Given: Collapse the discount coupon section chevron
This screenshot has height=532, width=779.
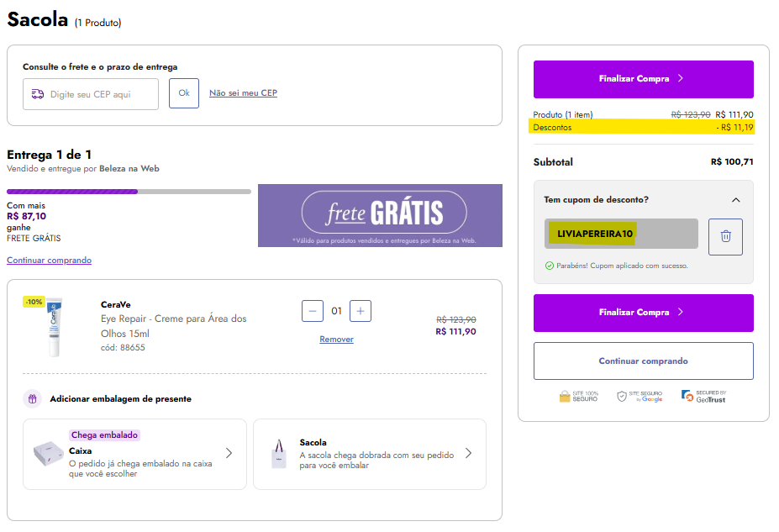Looking at the screenshot, I should (x=736, y=200).
